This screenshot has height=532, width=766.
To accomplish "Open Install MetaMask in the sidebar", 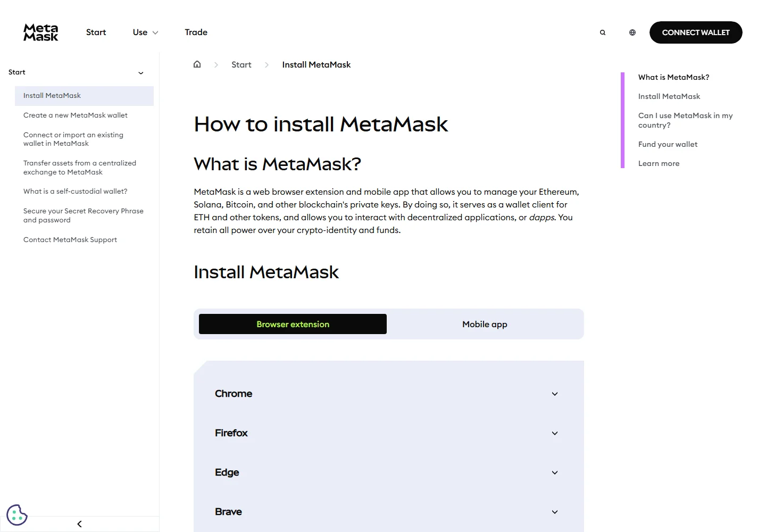I will click(84, 96).
